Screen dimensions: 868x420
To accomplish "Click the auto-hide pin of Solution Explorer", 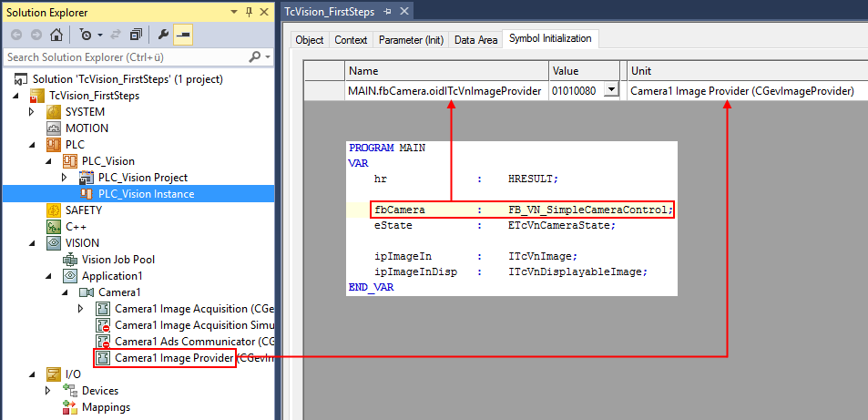I will (x=250, y=12).
